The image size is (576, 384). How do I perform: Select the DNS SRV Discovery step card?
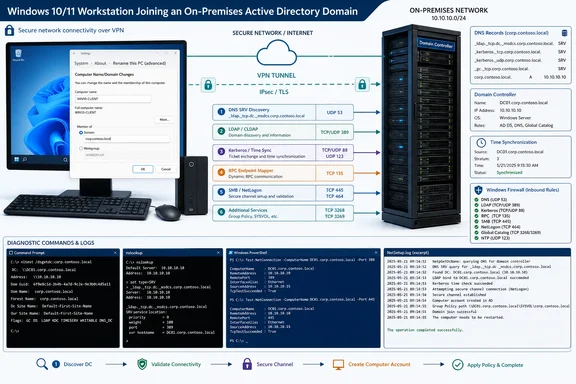[x=283, y=112]
